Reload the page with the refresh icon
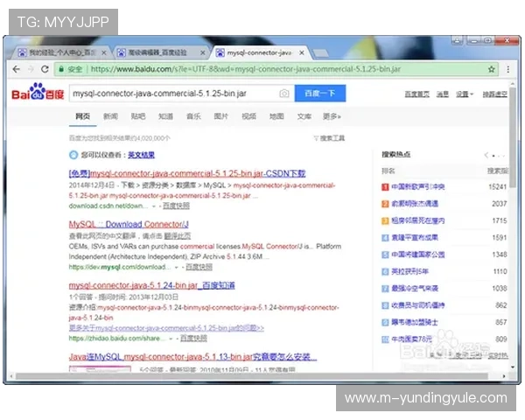This screenshot has width=525, height=420. coord(45,69)
